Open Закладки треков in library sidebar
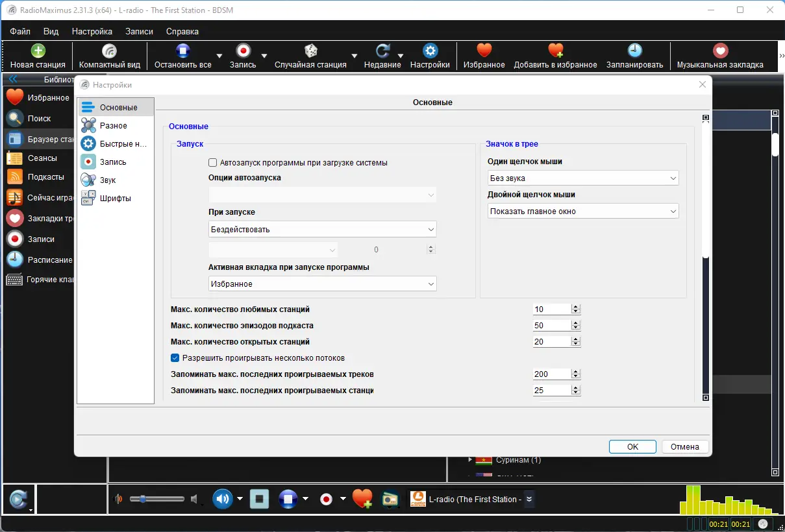The width and height of the screenshot is (785, 532). [x=38, y=218]
